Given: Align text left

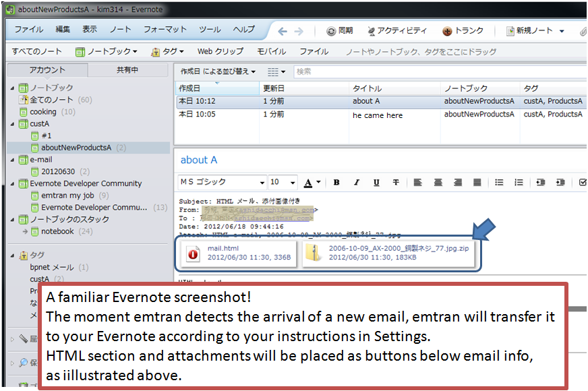Looking at the screenshot, I should pyautogui.click(x=417, y=182).
